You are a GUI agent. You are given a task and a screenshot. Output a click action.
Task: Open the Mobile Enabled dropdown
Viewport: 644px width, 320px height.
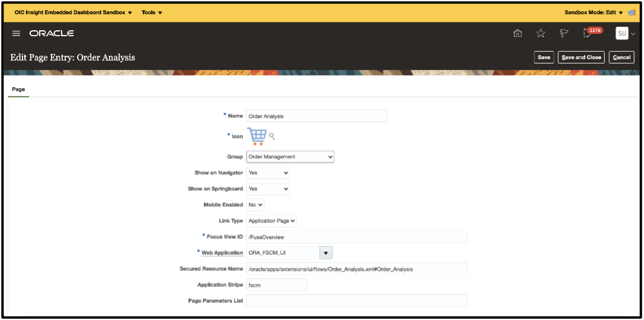point(255,204)
